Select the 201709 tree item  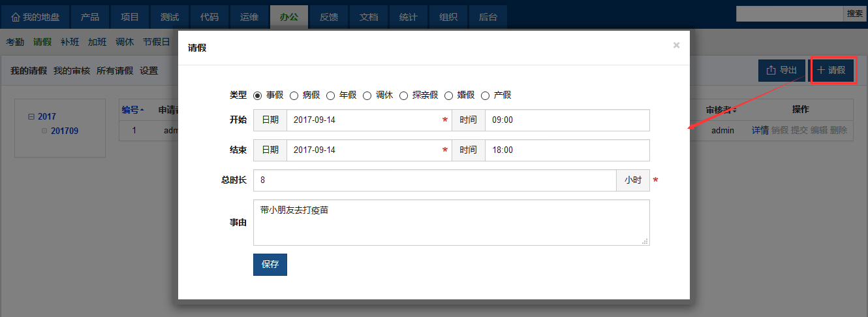pyautogui.click(x=65, y=131)
